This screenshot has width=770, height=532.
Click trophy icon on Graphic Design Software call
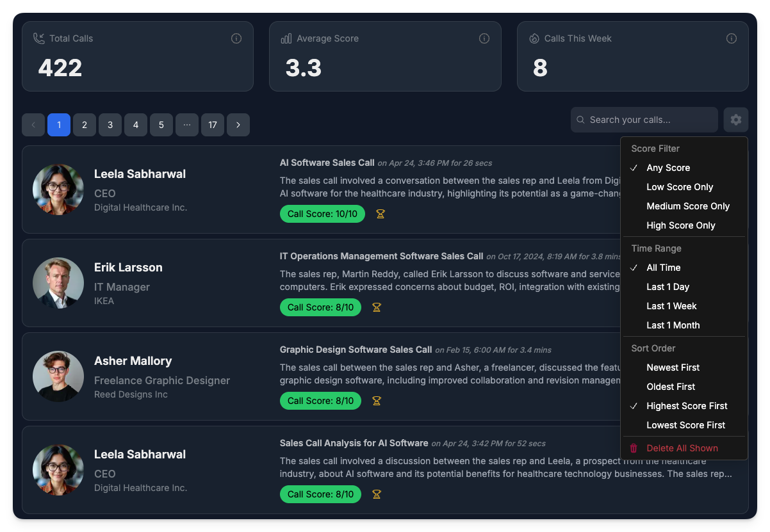pyautogui.click(x=377, y=401)
